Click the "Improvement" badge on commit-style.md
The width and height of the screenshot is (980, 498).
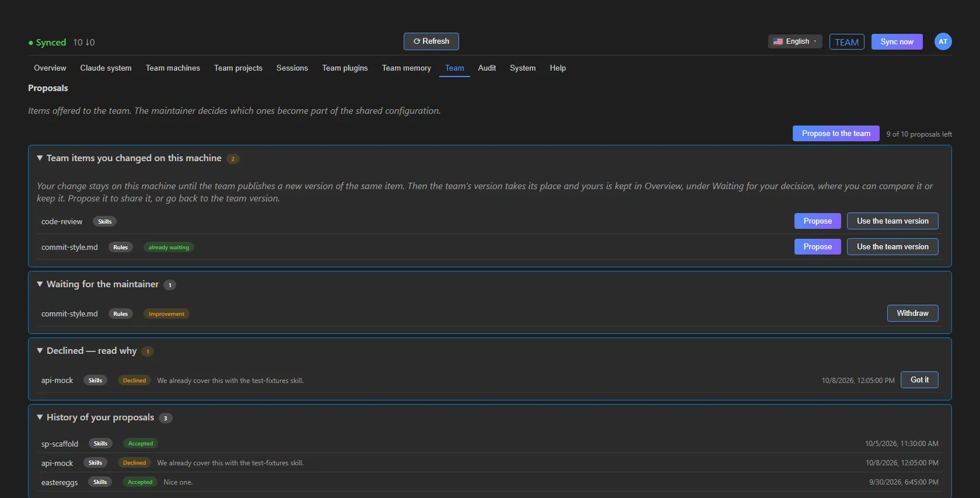point(166,314)
